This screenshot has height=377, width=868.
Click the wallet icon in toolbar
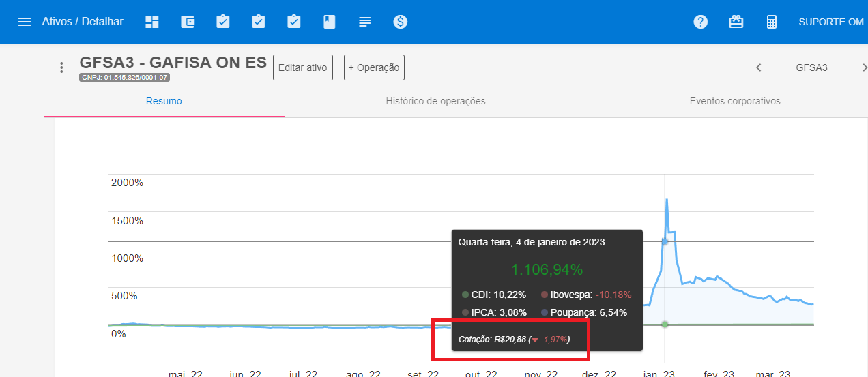point(188,22)
